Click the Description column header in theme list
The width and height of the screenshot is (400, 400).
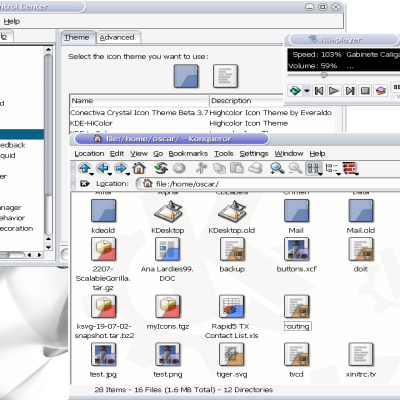(x=247, y=101)
